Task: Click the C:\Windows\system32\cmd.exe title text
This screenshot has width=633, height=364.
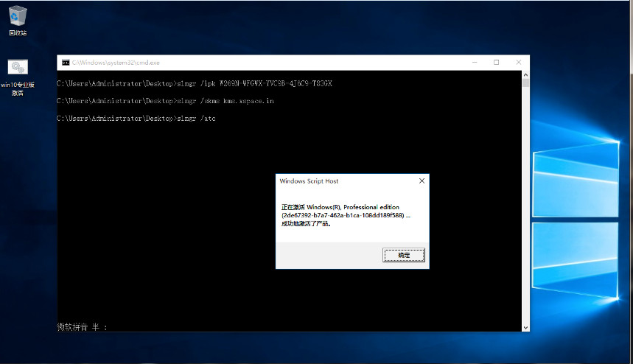Action: 116,63
